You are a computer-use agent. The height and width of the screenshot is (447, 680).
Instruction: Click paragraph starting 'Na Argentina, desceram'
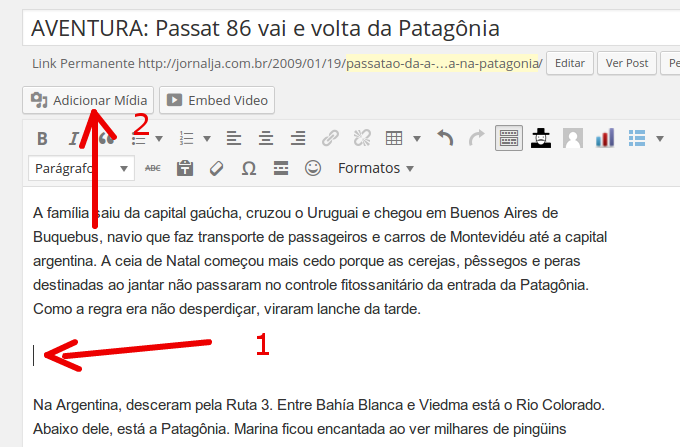tap(319, 417)
